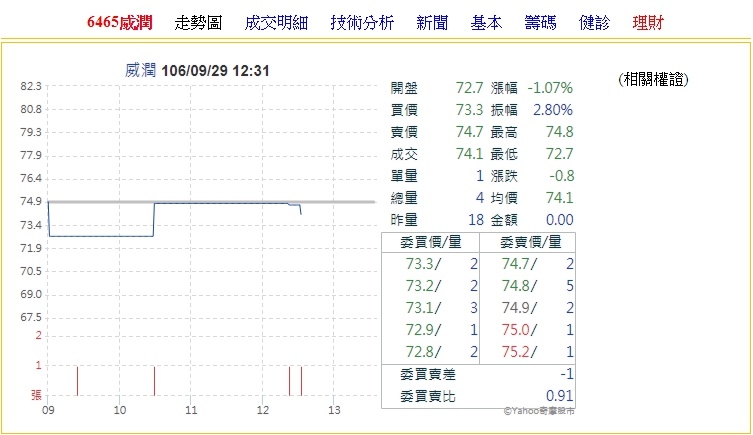The image size is (753, 435).
Task: Click the 09 hour axis label
Action: [48, 411]
